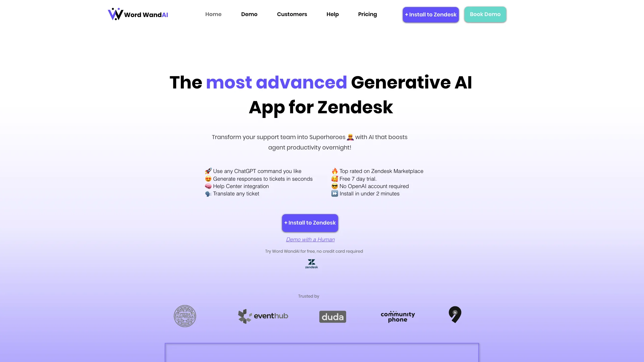Select the Pricing navigation menu item
The height and width of the screenshot is (362, 644).
pyautogui.click(x=368, y=14)
